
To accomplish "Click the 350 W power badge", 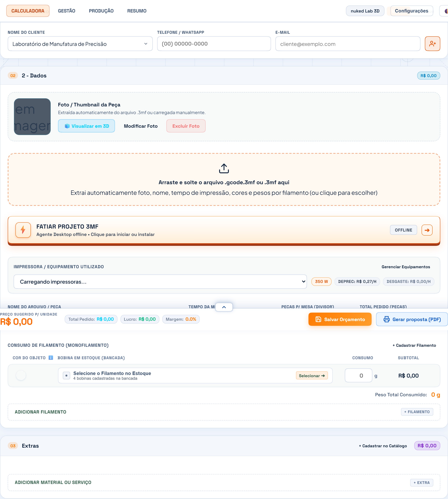I will 321,282.
